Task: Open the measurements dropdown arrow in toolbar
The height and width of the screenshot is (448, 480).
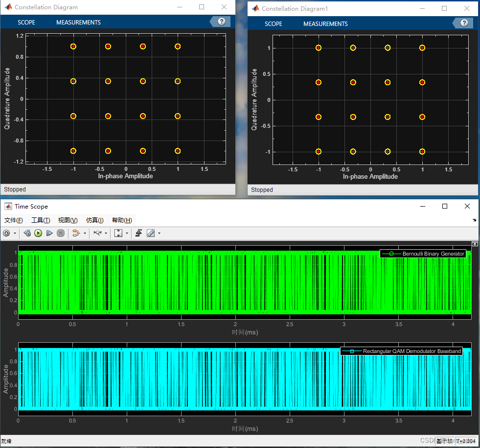Action: point(159,233)
